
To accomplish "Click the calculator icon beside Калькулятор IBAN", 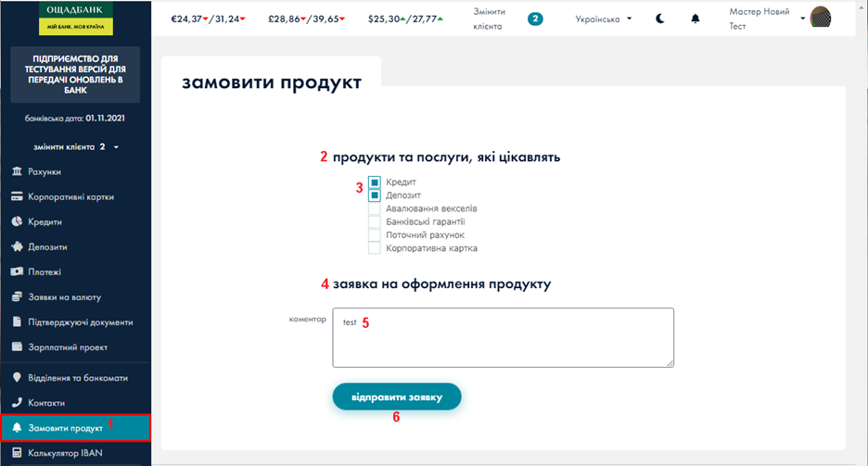I will coord(17,453).
